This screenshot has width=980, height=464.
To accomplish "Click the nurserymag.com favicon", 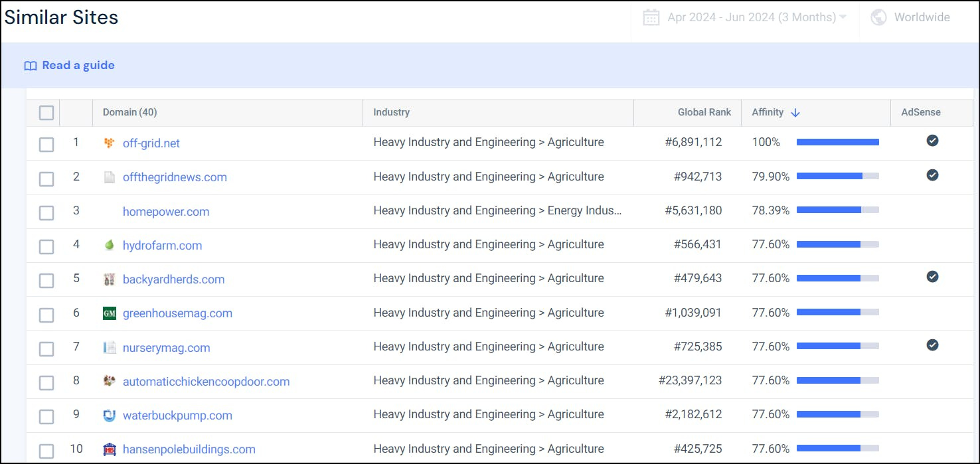I will (x=110, y=347).
